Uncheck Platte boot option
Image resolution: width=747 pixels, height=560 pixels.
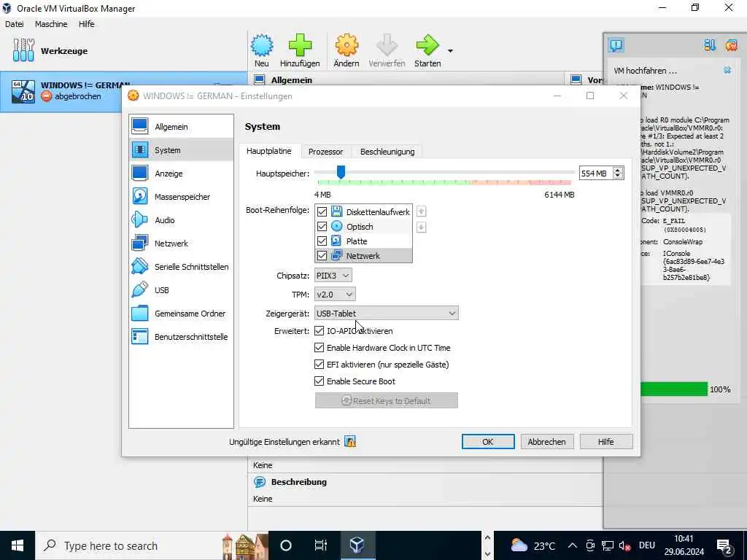[x=322, y=241]
